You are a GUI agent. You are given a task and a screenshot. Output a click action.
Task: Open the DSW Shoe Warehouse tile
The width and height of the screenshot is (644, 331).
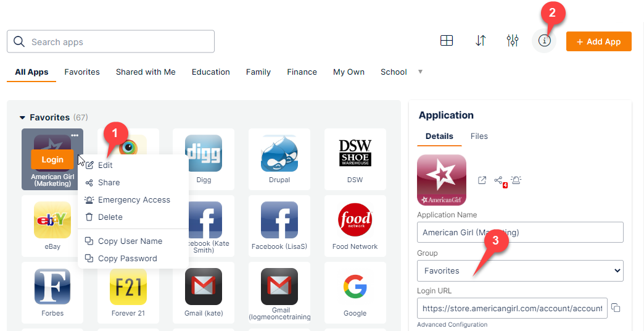click(355, 159)
